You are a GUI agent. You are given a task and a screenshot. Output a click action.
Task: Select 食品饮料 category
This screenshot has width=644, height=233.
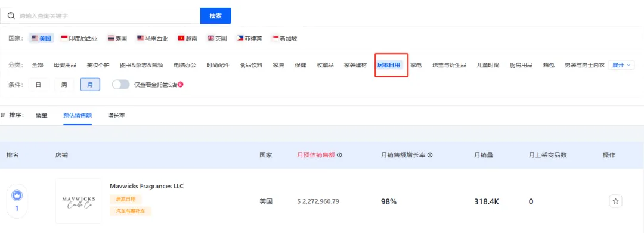tap(252, 65)
